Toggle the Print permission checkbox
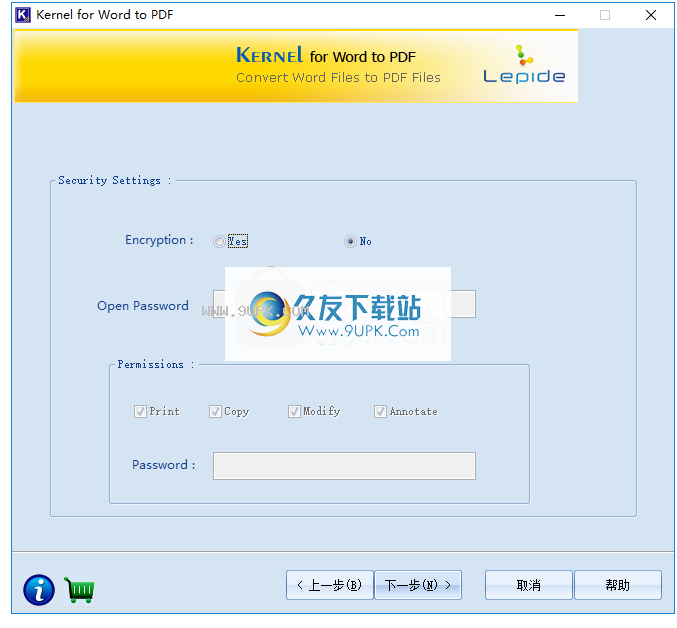677x628 pixels. (140, 411)
